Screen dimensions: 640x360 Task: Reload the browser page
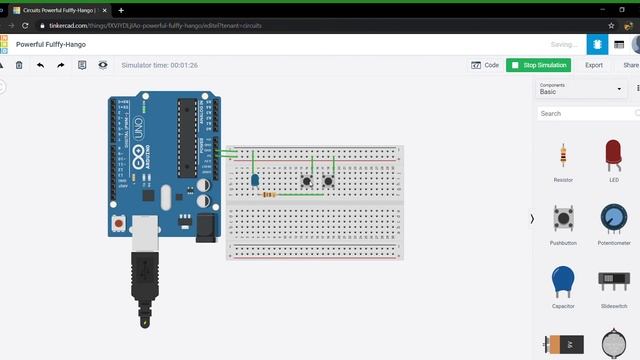tap(25, 25)
